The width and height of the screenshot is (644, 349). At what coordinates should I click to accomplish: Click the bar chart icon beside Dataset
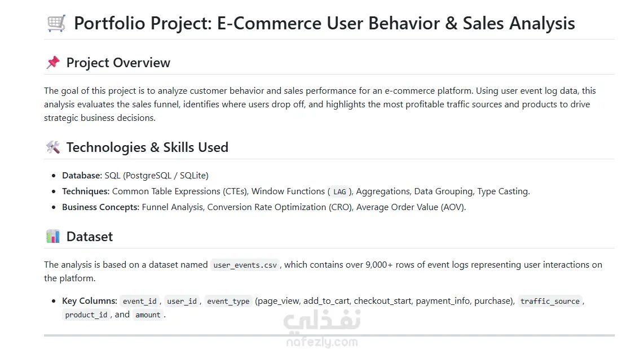click(53, 237)
